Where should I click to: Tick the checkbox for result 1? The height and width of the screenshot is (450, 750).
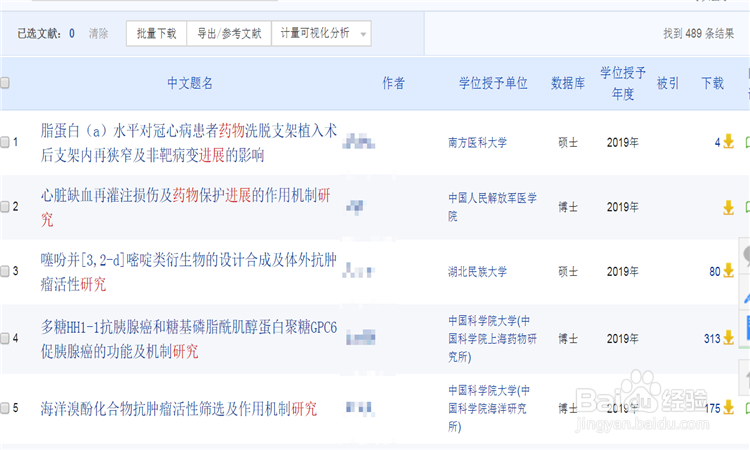pos(5,142)
